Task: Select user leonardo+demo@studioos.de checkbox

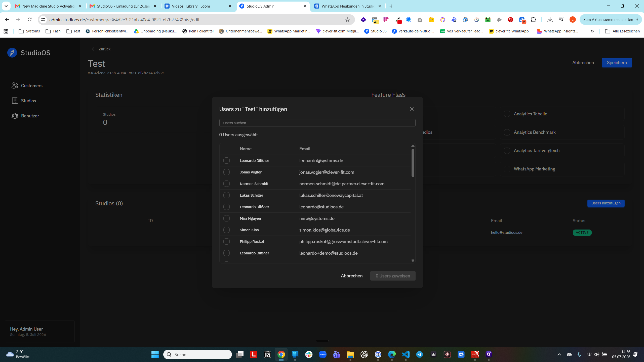Action: click(x=226, y=253)
